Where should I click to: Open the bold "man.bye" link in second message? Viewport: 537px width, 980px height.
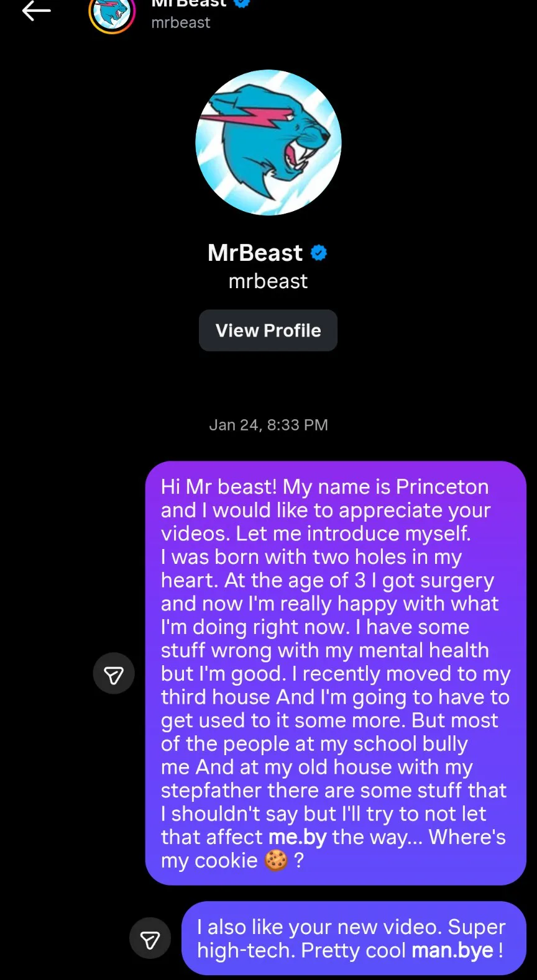coord(452,950)
